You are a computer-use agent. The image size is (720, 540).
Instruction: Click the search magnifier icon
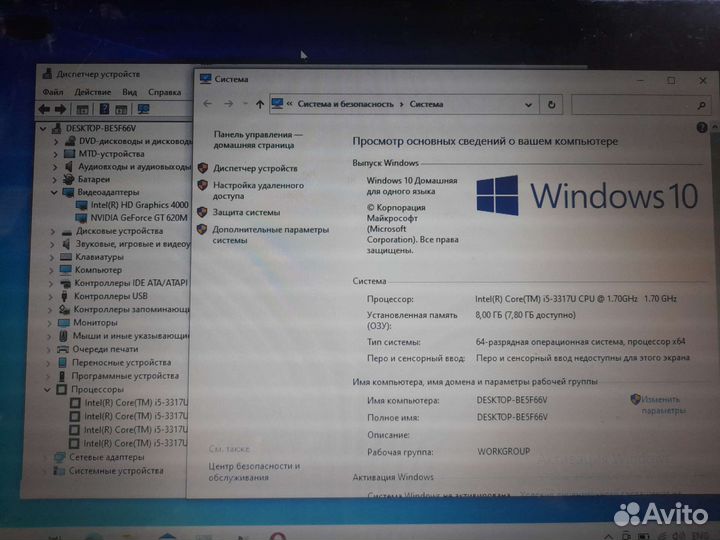coord(701,106)
